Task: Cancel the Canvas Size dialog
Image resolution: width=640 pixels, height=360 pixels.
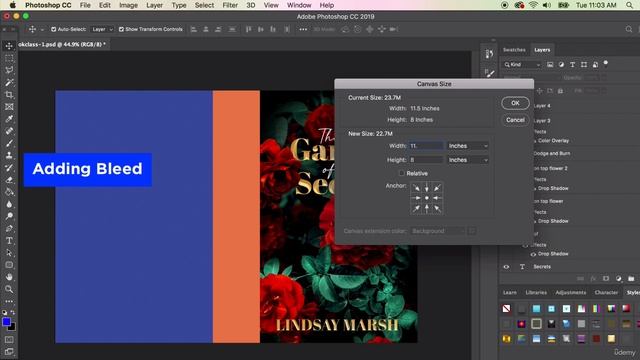Action: pos(515,120)
